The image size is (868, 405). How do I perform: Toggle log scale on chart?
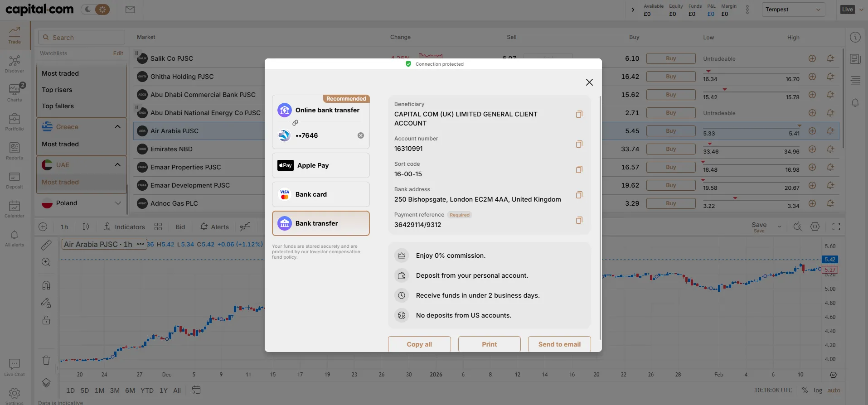pos(818,390)
